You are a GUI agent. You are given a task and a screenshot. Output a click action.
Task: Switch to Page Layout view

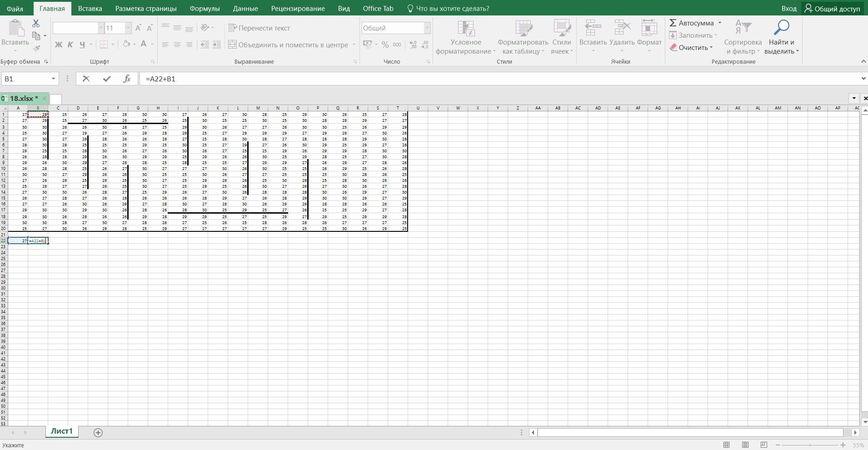(x=745, y=445)
